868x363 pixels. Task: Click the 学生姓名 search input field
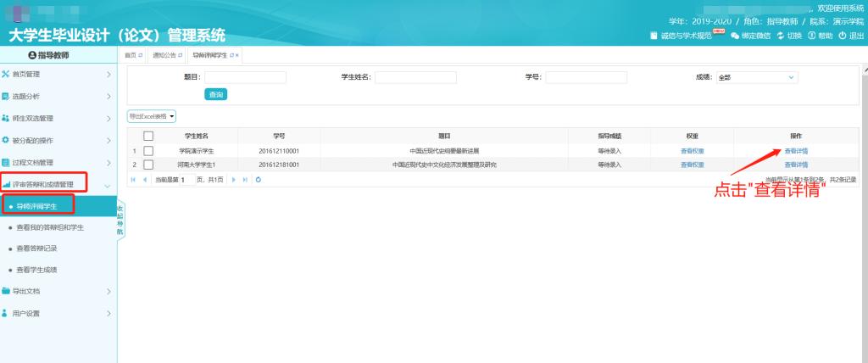tap(415, 77)
